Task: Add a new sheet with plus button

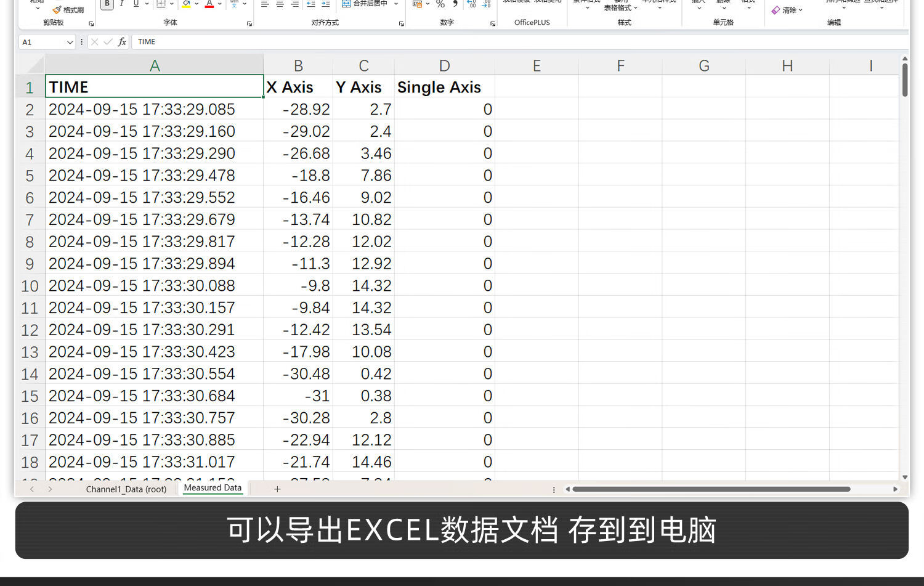Action: [277, 489]
